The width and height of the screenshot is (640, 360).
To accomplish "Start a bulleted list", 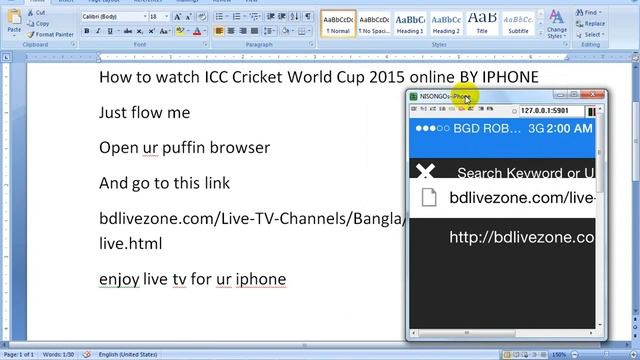I will coord(219,17).
